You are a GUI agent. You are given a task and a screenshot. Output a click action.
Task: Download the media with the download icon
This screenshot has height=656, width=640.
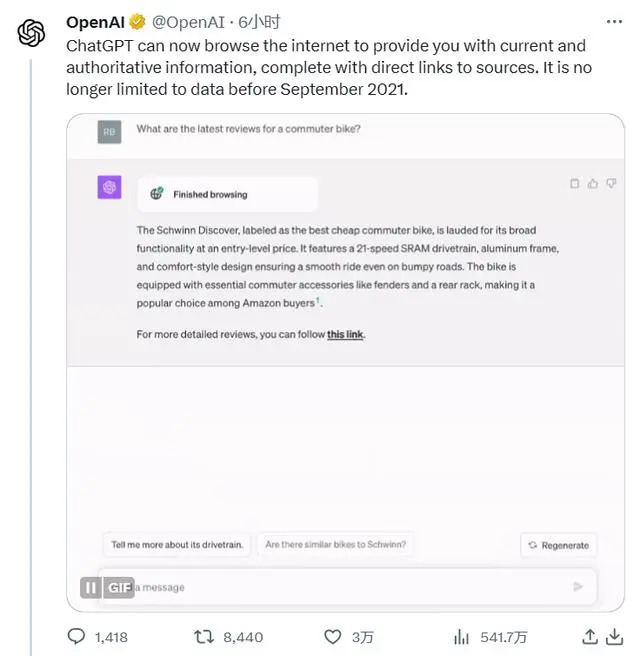coord(615,636)
